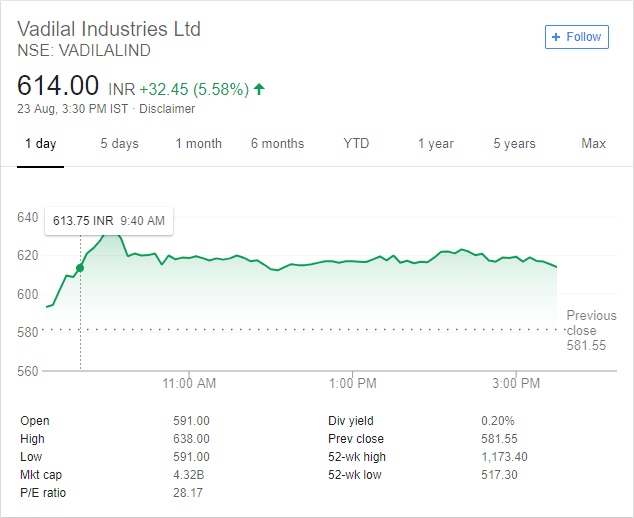Click the Div yield label
The height and width of the screenshot is (518, 634).
click(x=351, y=421)
